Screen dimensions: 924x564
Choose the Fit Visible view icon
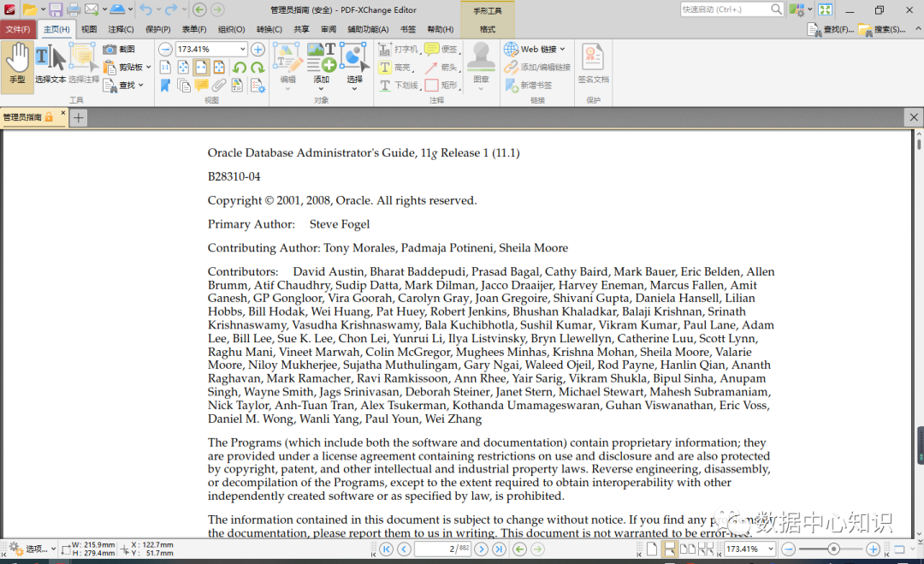click(x=219, y=68)
